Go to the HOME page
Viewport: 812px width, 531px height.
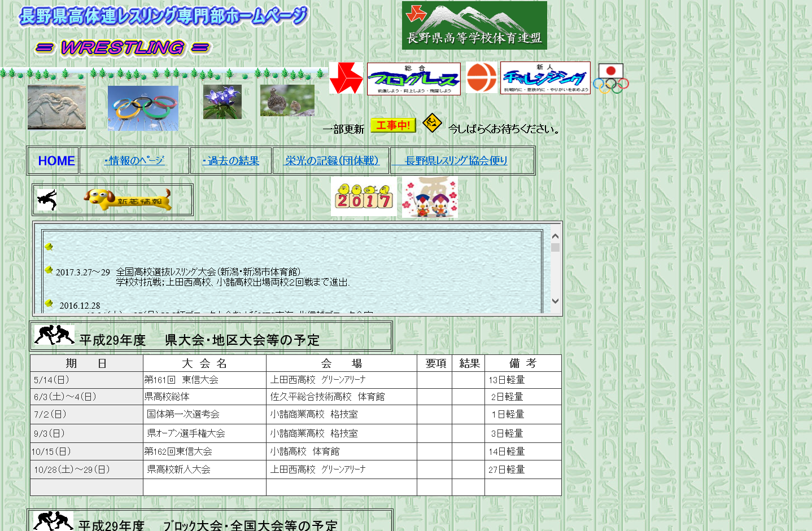pos(56,161)
